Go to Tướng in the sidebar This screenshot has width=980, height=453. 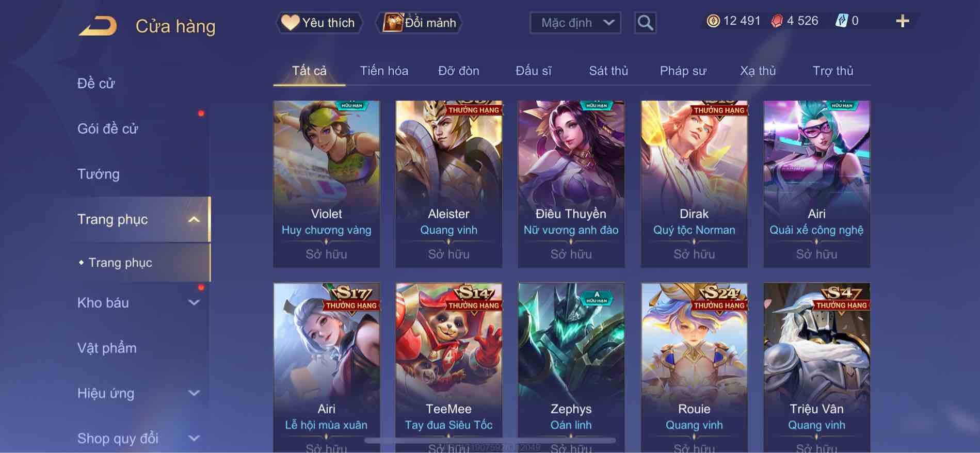coord(98,174)
